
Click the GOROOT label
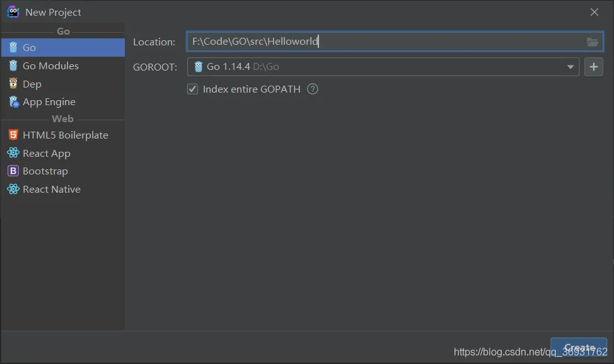(155, 67)
